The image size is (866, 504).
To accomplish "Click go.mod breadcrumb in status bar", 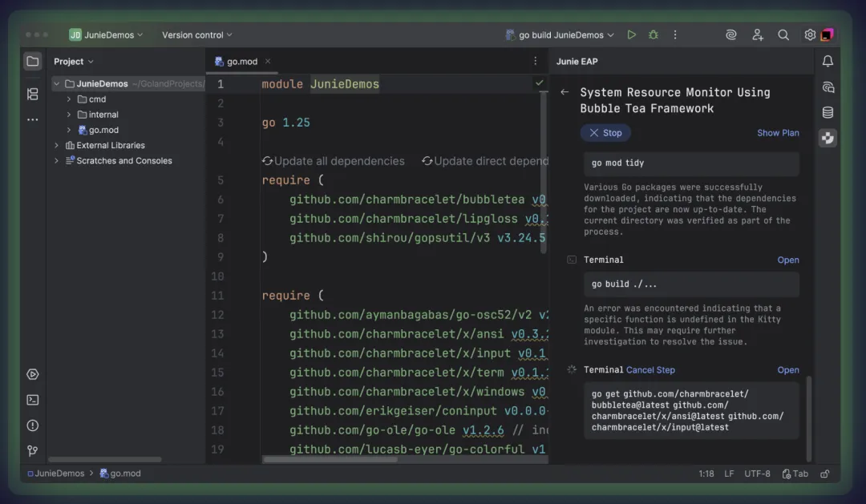I will [119, 474].
